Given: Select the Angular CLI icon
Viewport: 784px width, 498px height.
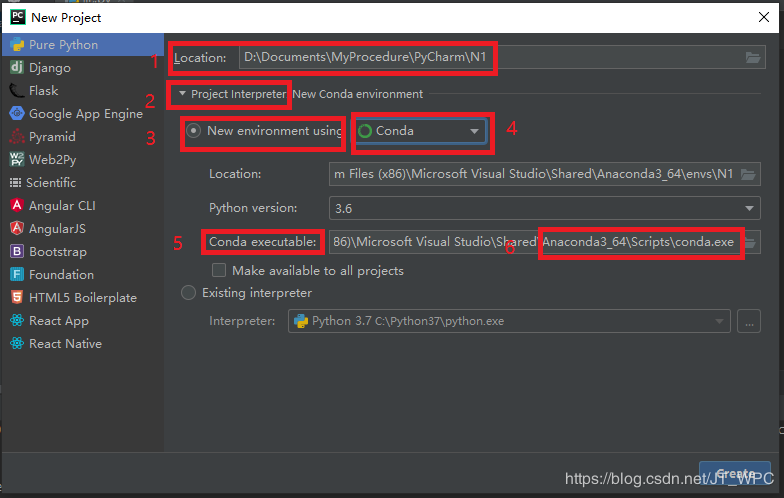Looking at the screenshot, I should click(x=17, y=206).
